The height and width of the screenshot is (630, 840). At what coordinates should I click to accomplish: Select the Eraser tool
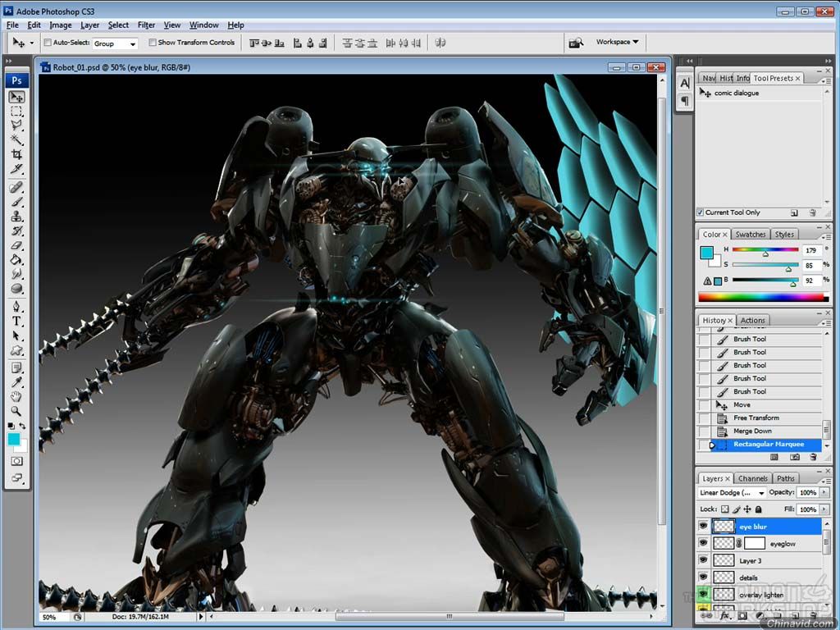tap(16, 245)
